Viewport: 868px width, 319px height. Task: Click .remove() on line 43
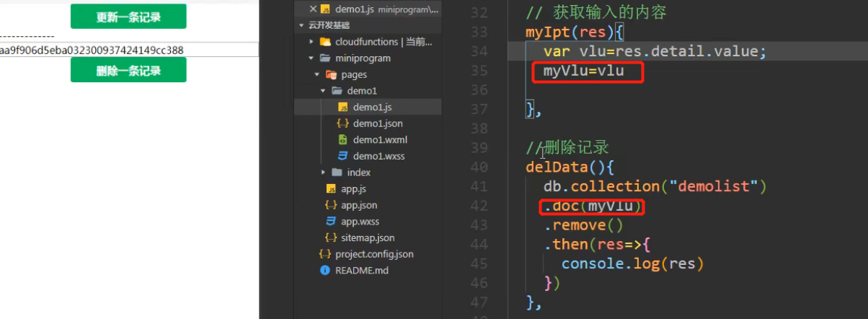click(x=583, y=225)
